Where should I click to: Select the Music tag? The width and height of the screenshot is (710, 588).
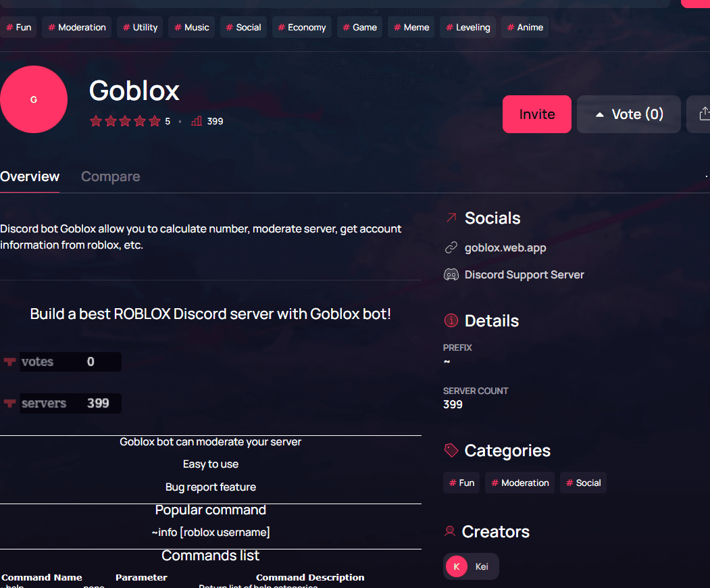tap(192, 27)
